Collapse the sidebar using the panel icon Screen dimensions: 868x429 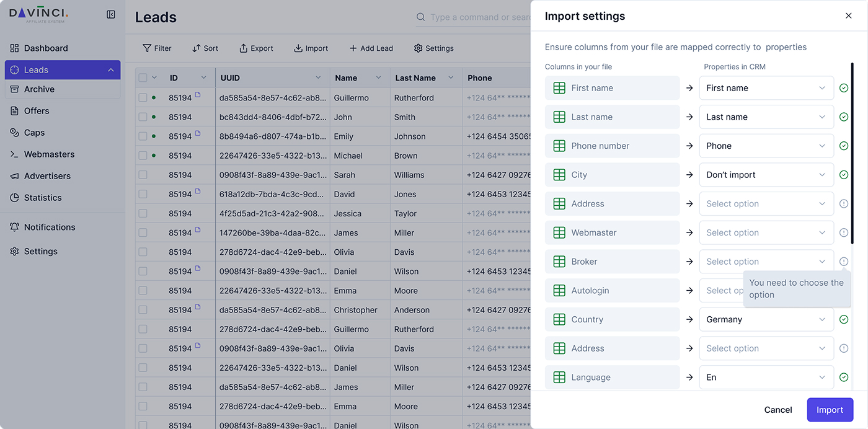click(111, 14)
